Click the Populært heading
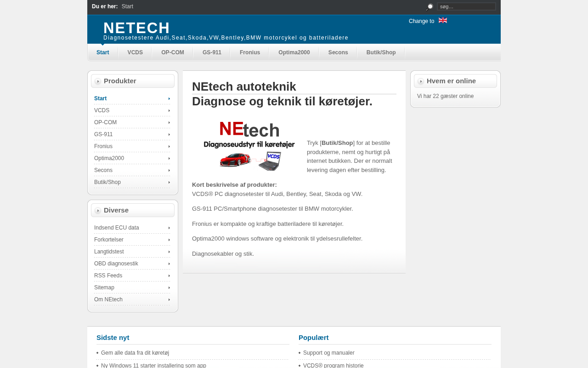588x368 pixels. (x=314, y=337)
